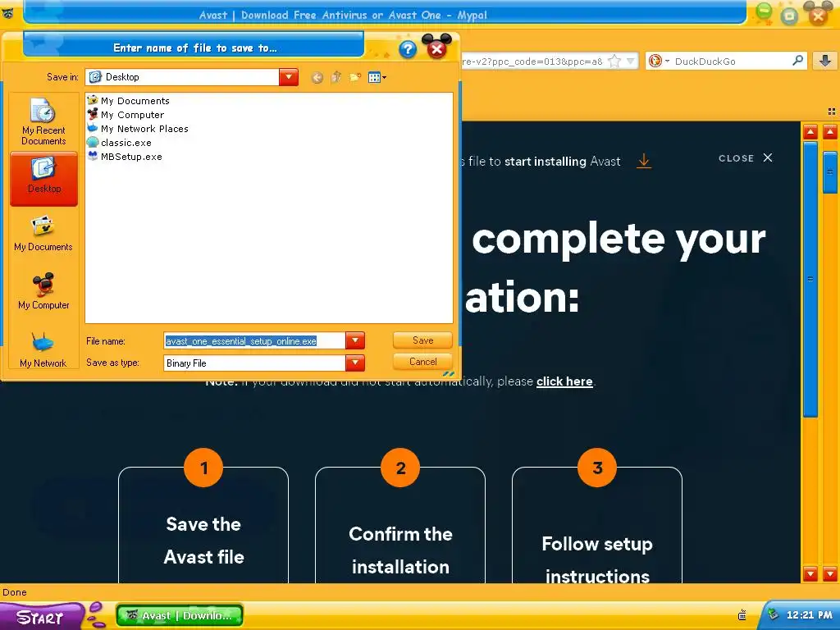Click the system tray icon beside the clock
Image resolution: width=840 pixels, height=630 pixels.
tap(773, 614)
